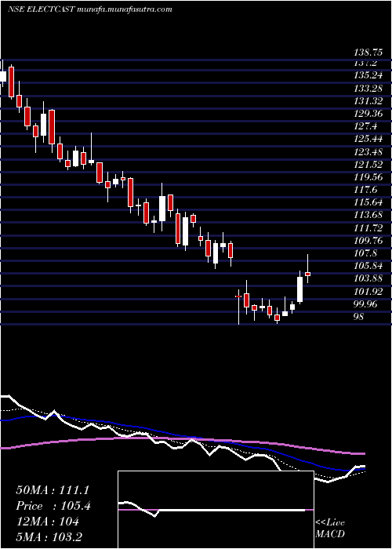Select the 133.28 price axis label
Viewport: 392px width, 549px height.
click(368, 88)
